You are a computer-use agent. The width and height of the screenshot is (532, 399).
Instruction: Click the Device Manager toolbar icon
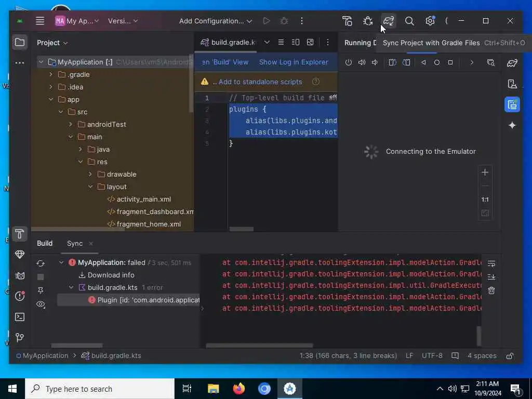tap(347, 21)
